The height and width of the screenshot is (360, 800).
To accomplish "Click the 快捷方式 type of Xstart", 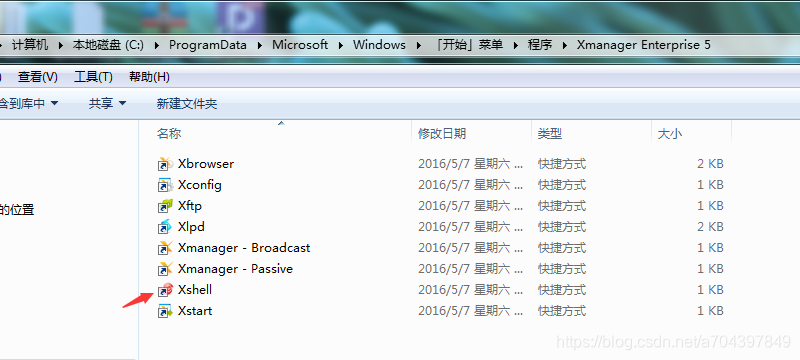I will point(562,311).
